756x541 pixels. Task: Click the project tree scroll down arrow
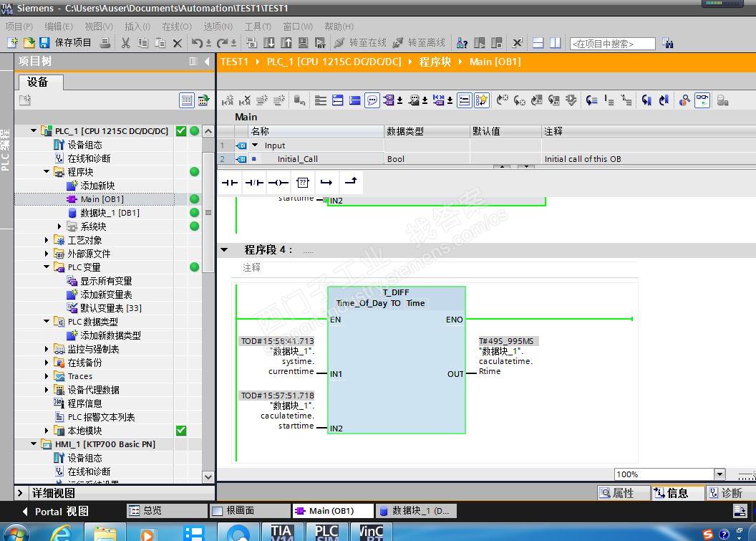(x=208, y=477)
